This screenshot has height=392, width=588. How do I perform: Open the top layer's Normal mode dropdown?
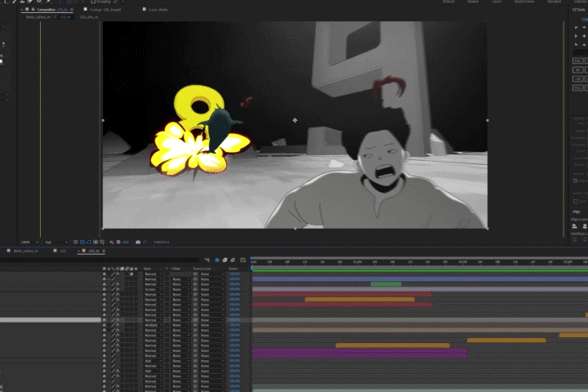[153, 274]
